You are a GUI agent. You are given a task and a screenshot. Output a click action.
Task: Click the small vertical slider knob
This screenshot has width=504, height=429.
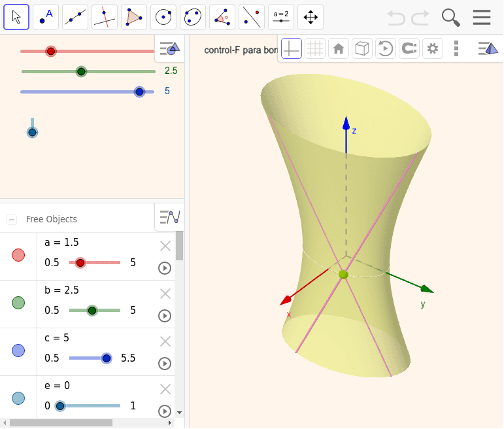[32, 132]
